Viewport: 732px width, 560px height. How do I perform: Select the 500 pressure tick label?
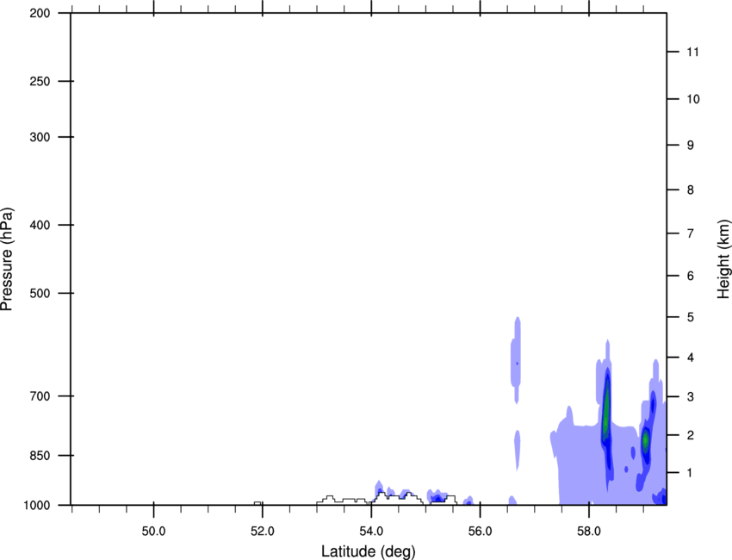pos(40,293)
